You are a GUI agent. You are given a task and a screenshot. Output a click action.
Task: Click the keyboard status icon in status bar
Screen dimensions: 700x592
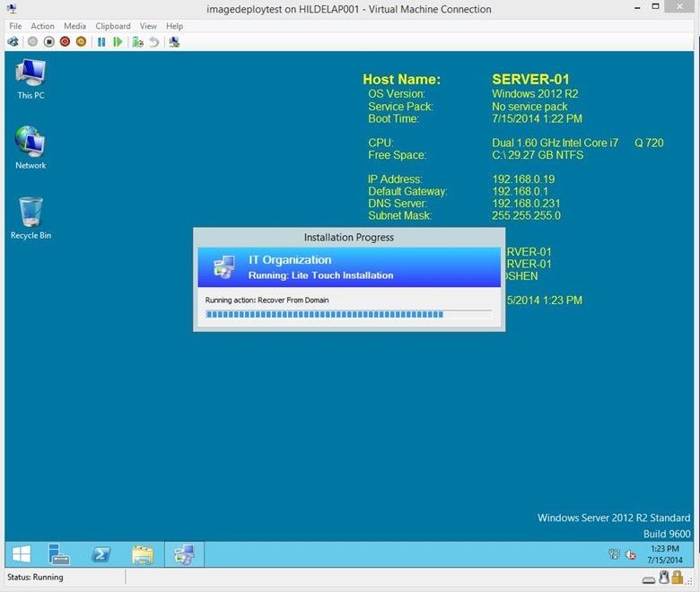pyautogui.click(x=649, y=579)
